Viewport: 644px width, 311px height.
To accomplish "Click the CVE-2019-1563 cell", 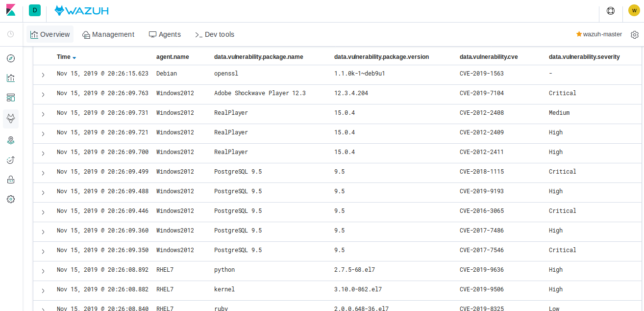I will click(x=482, y=74).
